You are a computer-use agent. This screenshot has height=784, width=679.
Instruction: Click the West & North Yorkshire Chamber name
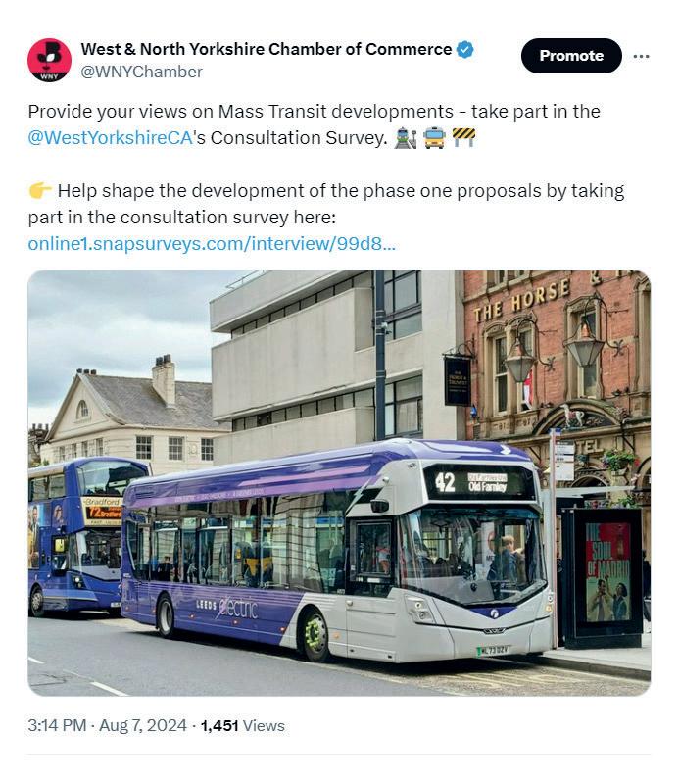coord(266,50)
